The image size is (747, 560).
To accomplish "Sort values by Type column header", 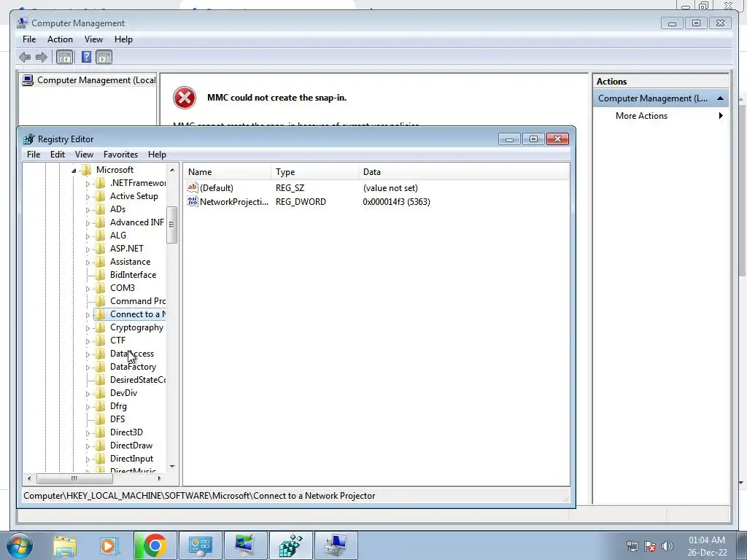I will [x=315, y=172].
